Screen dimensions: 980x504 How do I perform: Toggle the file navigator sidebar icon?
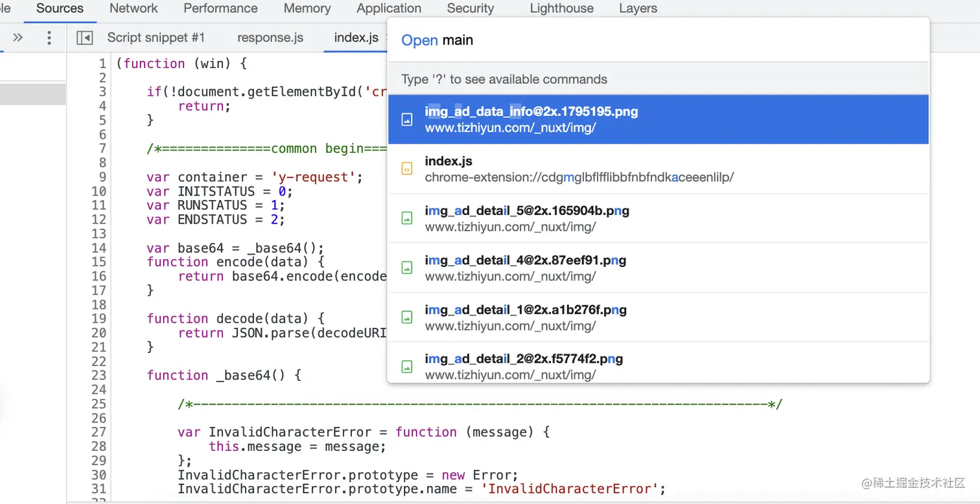tap(84, 38)
